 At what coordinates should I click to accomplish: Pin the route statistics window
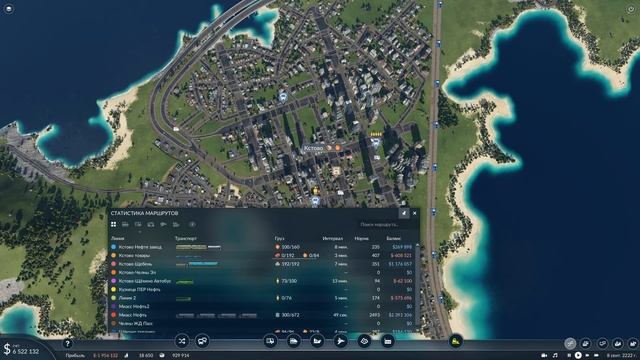pos(404,213)
